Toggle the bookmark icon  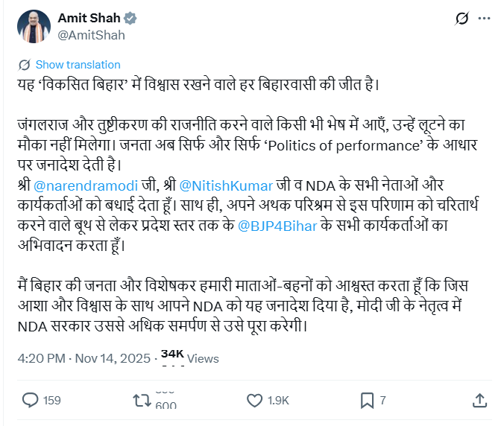click(x=366, y=401)
